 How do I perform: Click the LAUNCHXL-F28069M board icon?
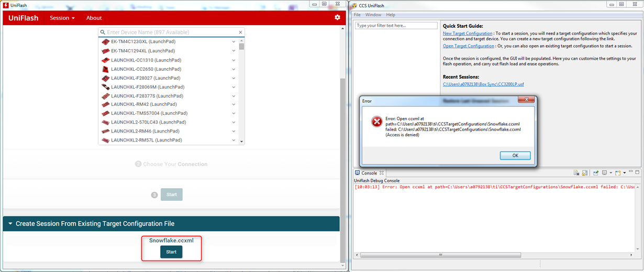coord(106,86)
